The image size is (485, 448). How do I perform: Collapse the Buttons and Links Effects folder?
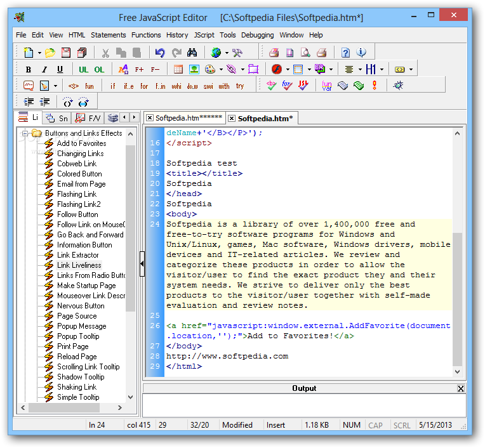[25, 133]
